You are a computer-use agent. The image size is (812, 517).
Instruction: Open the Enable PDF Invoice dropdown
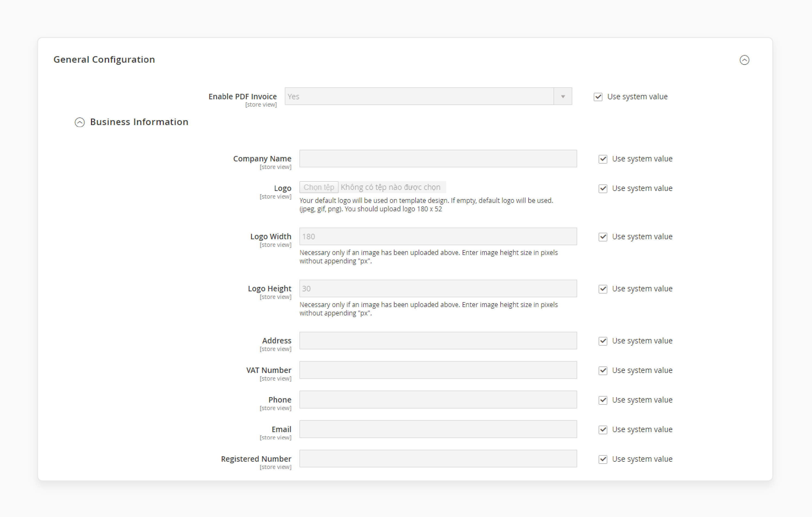click(428, 96)
